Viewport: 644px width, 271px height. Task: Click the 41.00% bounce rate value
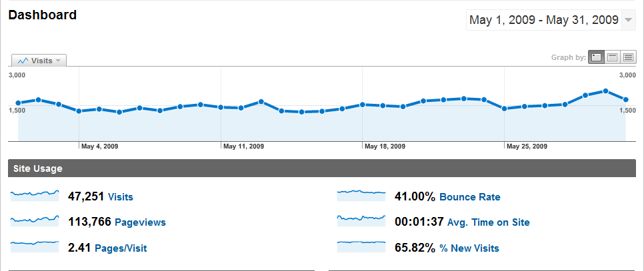click(x=415, y=196)
